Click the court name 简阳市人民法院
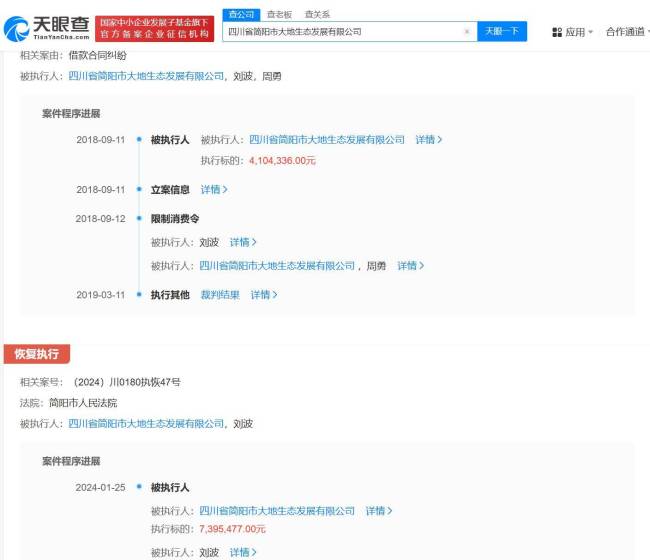 click(x=83, y=402)
